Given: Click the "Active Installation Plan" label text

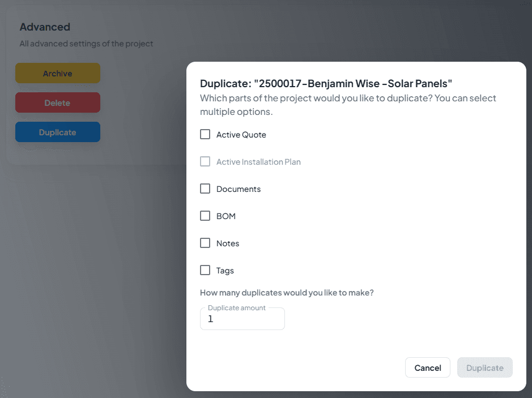Looking at the screenshot, I should (258, 162).
